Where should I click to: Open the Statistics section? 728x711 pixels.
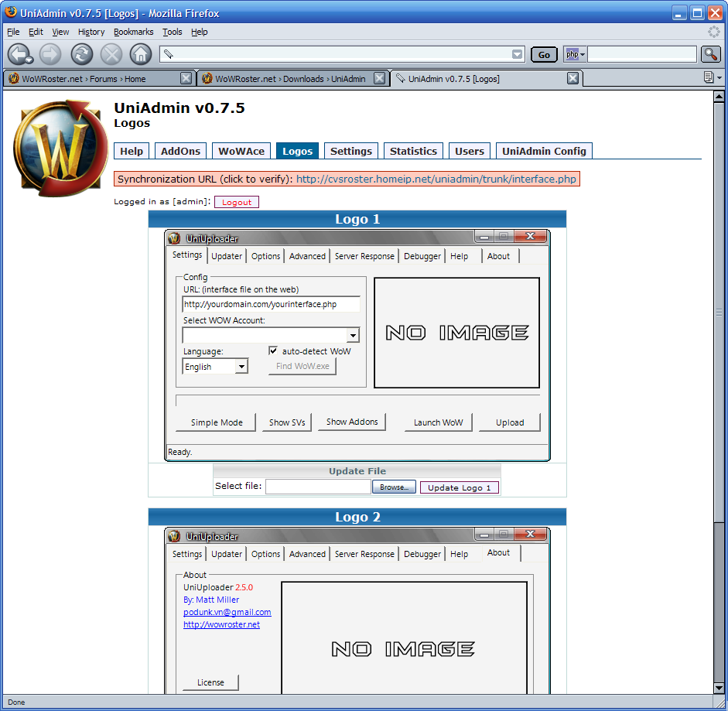tap(413, 151)
